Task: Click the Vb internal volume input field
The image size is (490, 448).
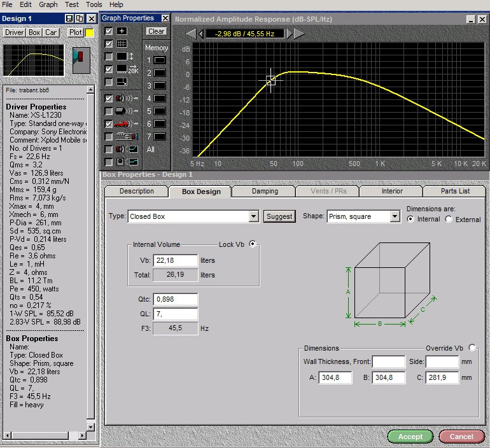Action: click(x=176, y=261)
